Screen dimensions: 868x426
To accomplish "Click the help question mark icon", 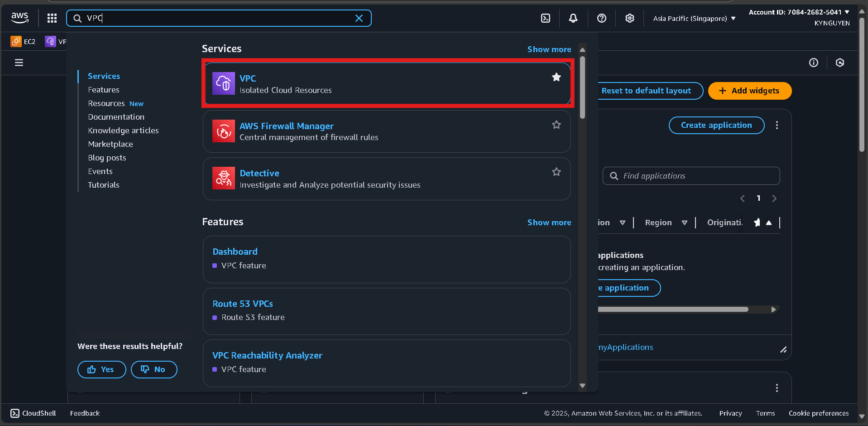I will (x=601, y=18).
